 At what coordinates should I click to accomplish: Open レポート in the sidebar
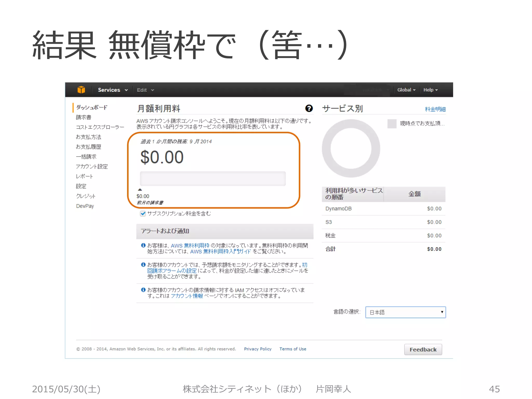coord(84,176)
